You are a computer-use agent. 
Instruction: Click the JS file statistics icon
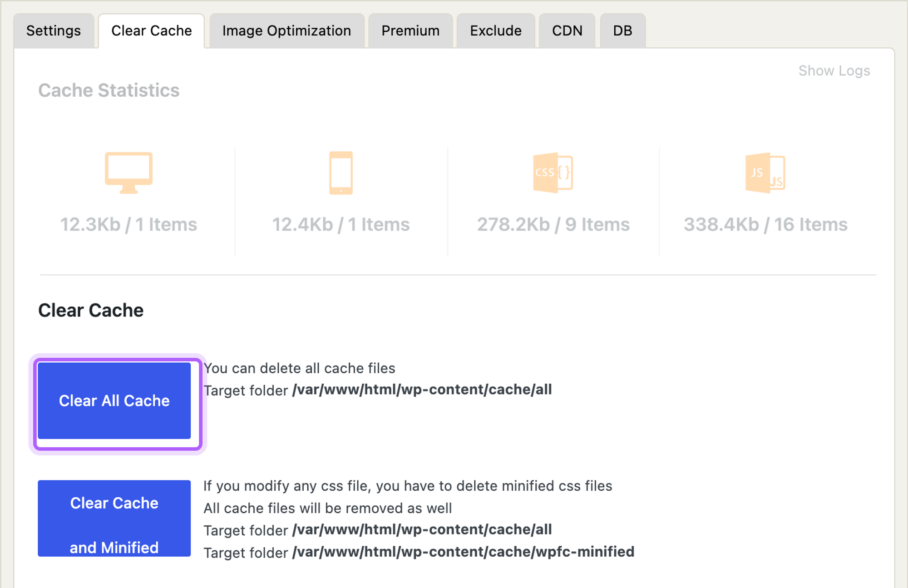click(x=765, y=173)
